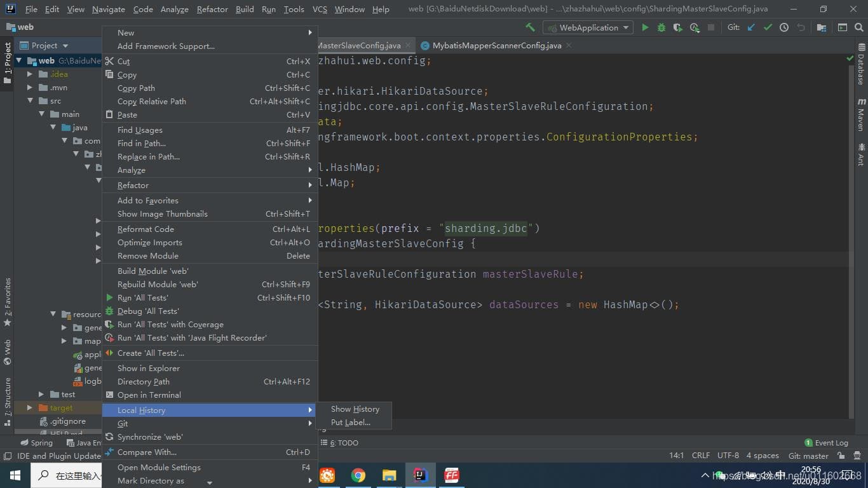Open the Git context submenu

point(210,424)
